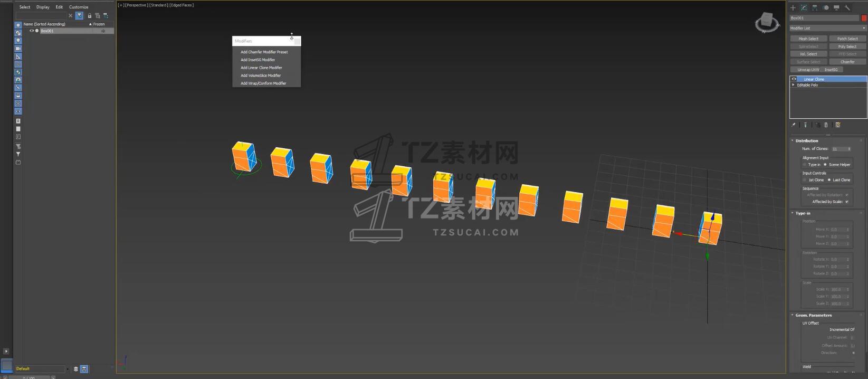Click the Unwrap UVW modifier button

tap(808, 70)
